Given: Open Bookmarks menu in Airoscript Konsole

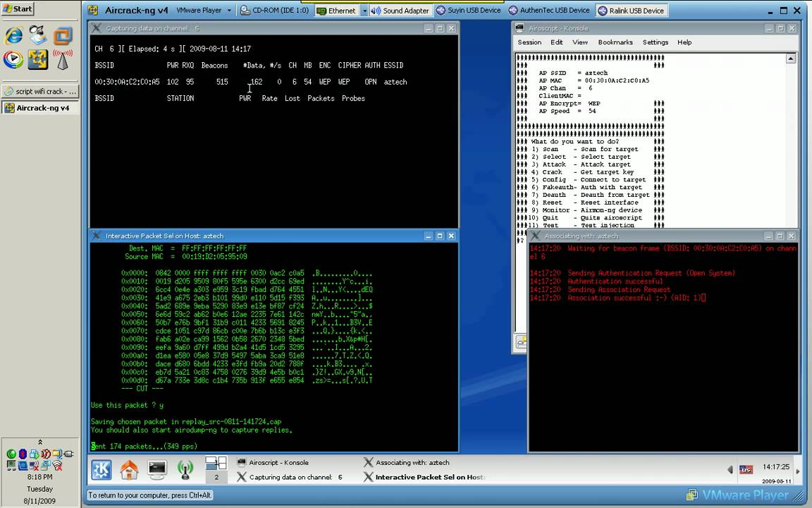Looking at the screenshot, I should pos(615,42).
